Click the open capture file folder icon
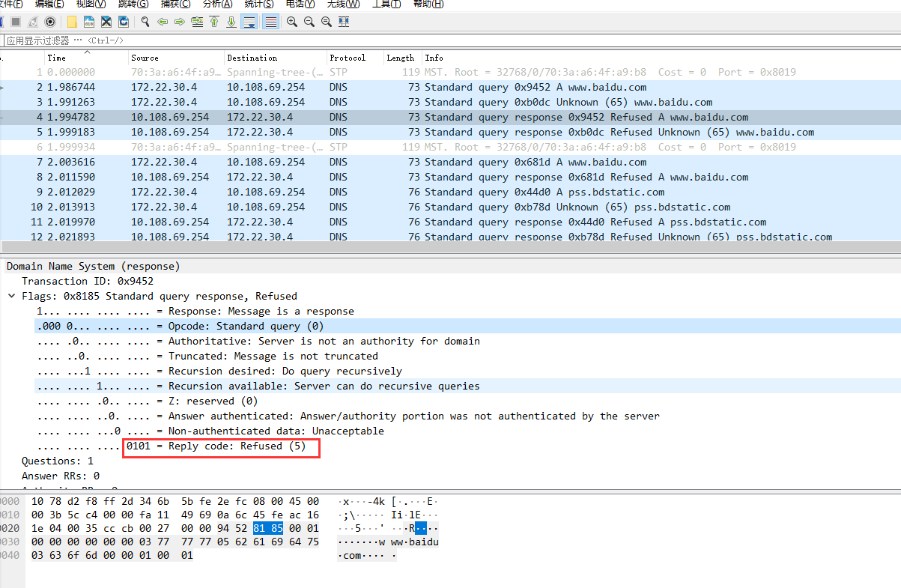This screenshot has height=588, width=901. tap(72, 22)
